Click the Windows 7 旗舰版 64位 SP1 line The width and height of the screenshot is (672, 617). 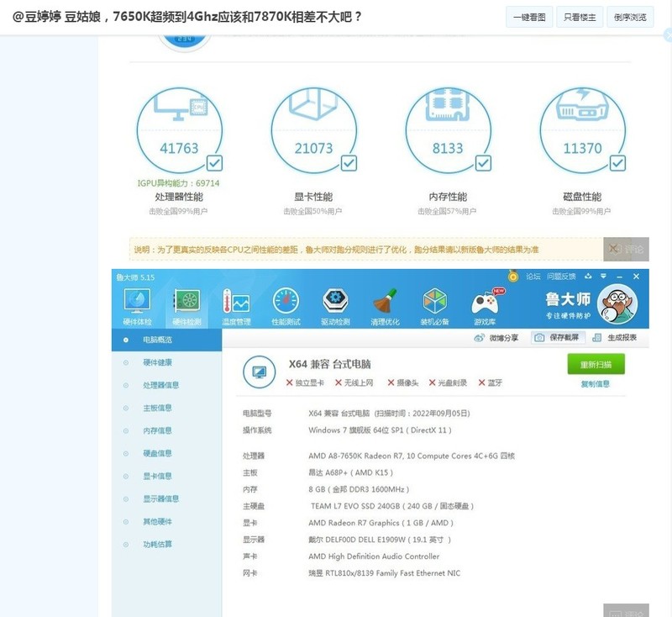(380, 430)
